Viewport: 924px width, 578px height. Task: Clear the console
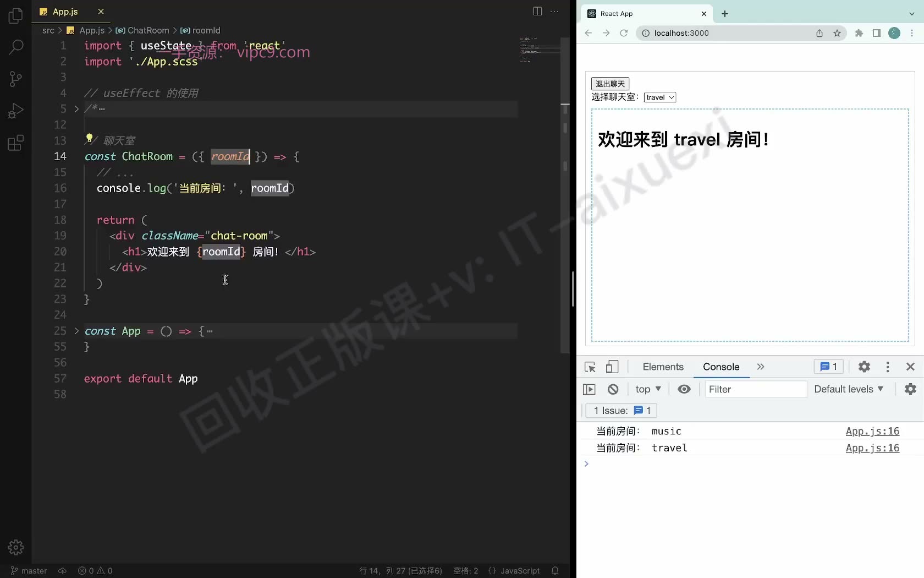click(x=613, y=389)
